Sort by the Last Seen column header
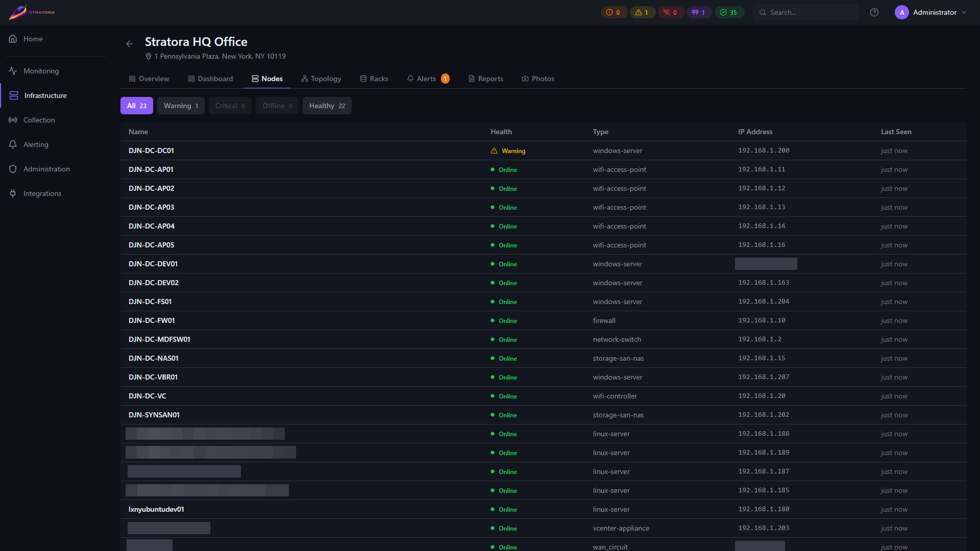The height and width of the screenshot is (551, 980). 896,132
